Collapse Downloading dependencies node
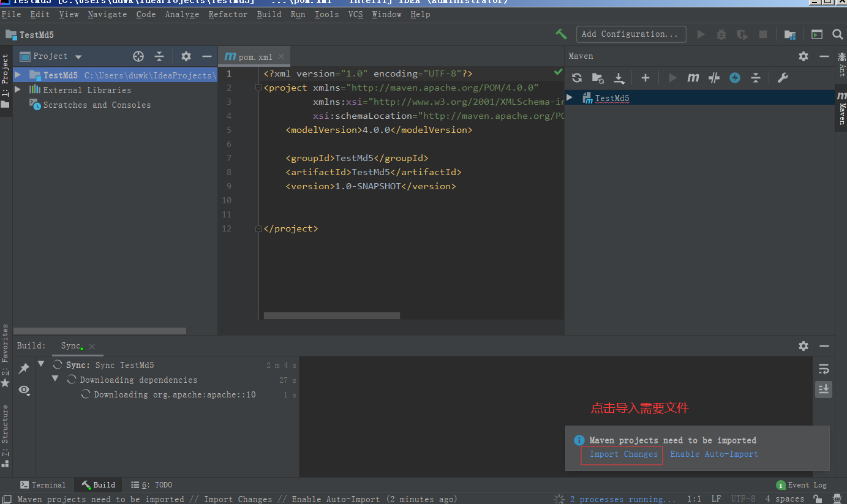 55,378
